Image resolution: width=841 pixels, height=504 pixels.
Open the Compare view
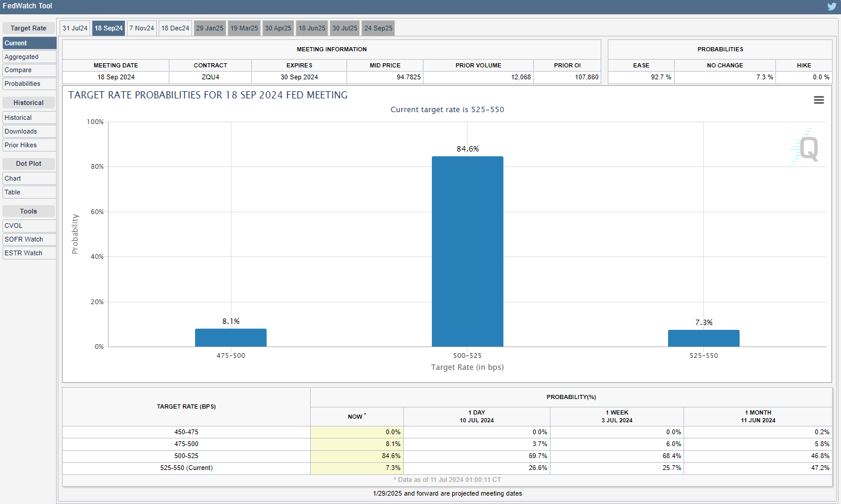pyautogui.click(x=29, y=70)
